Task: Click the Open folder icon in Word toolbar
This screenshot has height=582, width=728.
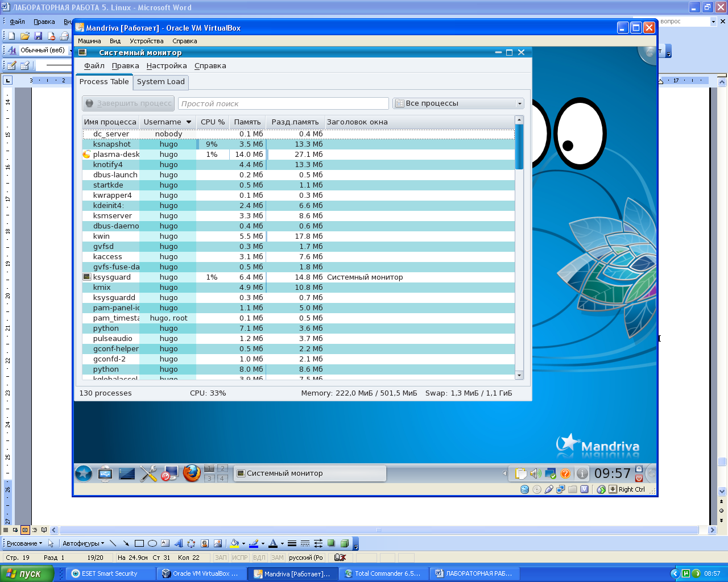Action: (x=24, y=36)
